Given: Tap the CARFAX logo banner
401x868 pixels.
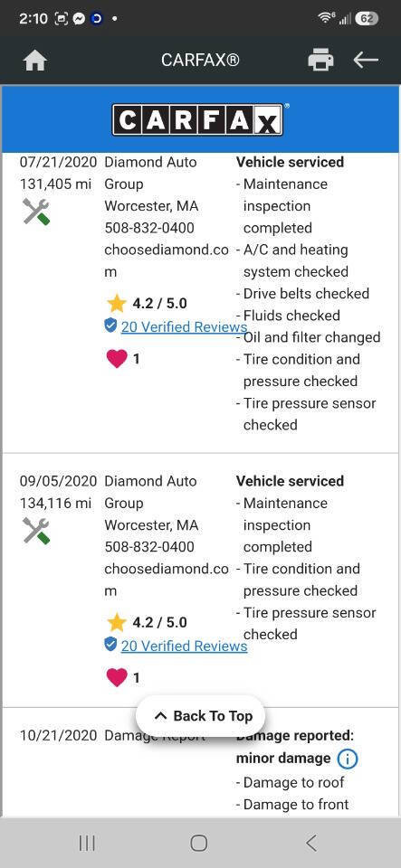Looking at the screenshot, I should 199,119.
